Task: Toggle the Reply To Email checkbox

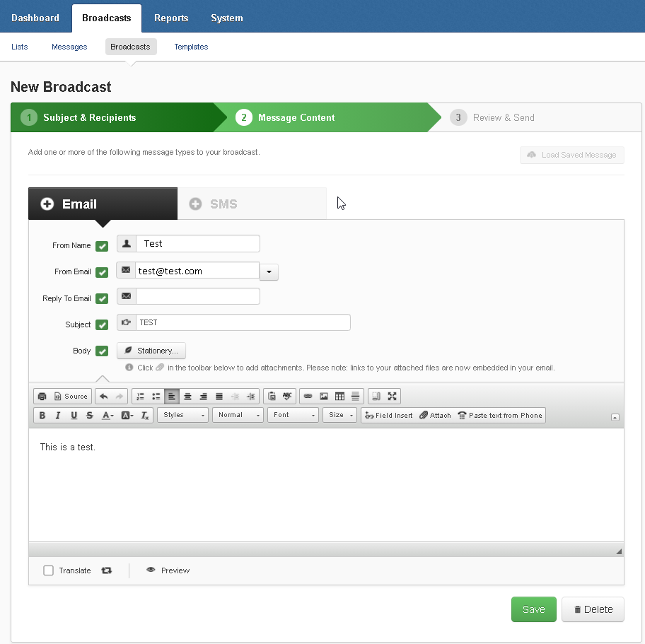Action: pyautogui.click(x=102, y=299)
